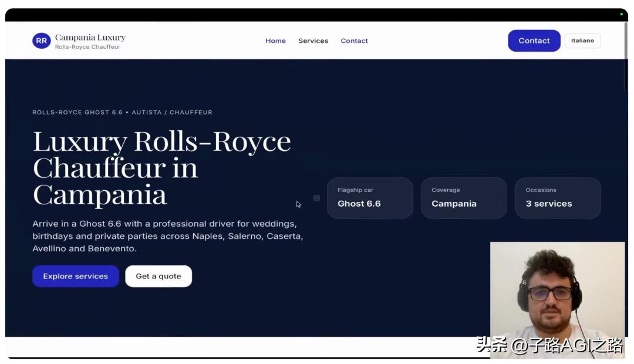
Task: Click the Campania Luxury brand name
Action: pyautogui.click(x=90, y=38)
